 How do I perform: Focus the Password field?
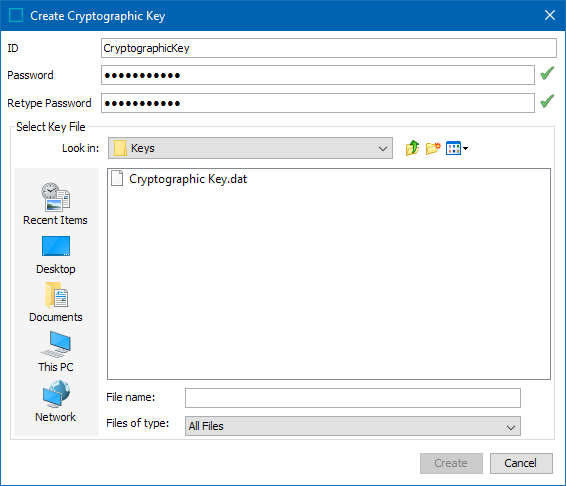tap(318, 75)
